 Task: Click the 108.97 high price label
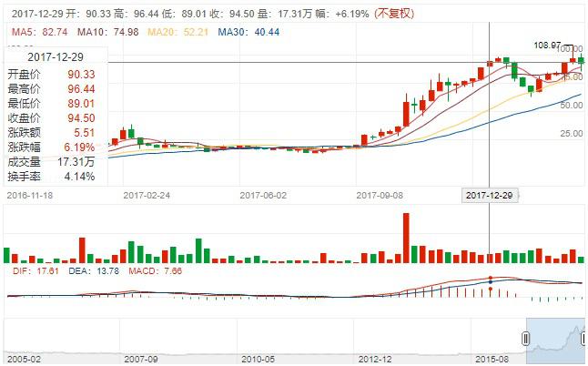coord(546,44)
